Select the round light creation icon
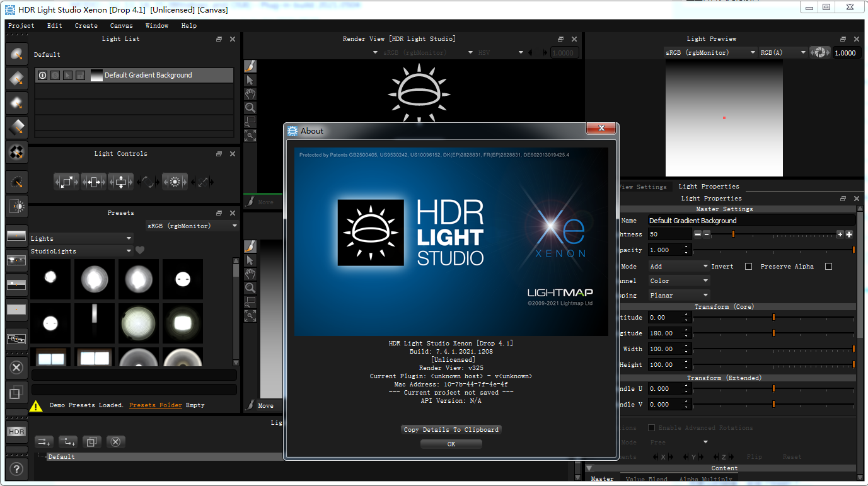The image size is (868, 486). (x=16, y=55)
